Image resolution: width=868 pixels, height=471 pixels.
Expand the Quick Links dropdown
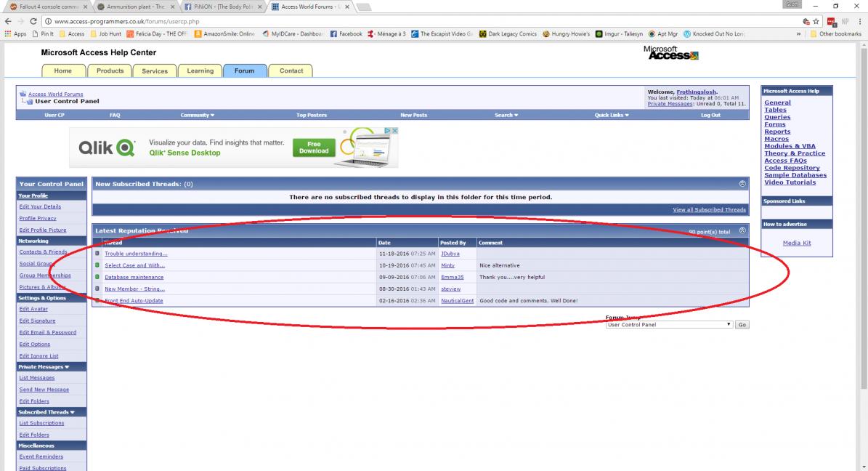[612, 116]
